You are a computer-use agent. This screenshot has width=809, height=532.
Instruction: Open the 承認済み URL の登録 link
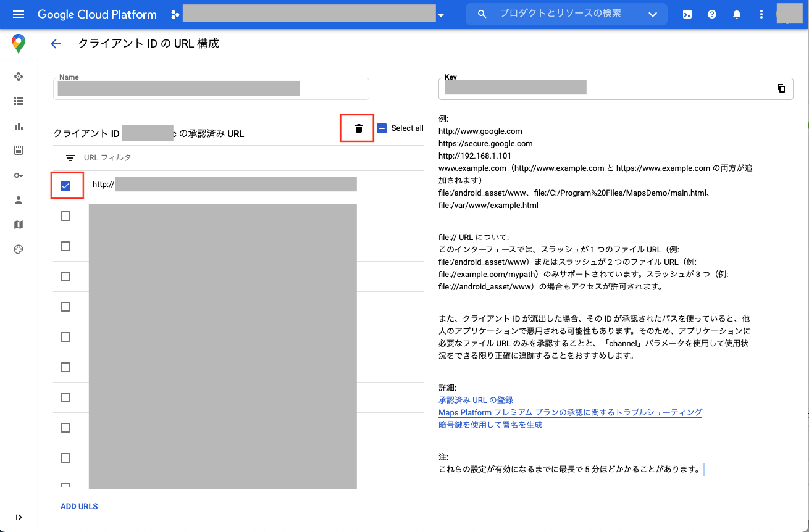(x=476, y=401)
